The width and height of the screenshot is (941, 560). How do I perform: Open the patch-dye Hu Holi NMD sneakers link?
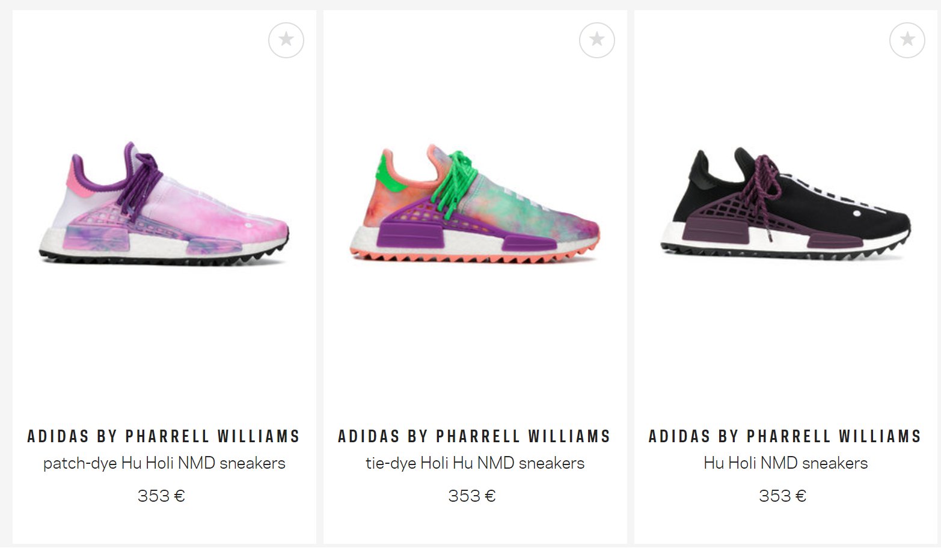(164, 463)
